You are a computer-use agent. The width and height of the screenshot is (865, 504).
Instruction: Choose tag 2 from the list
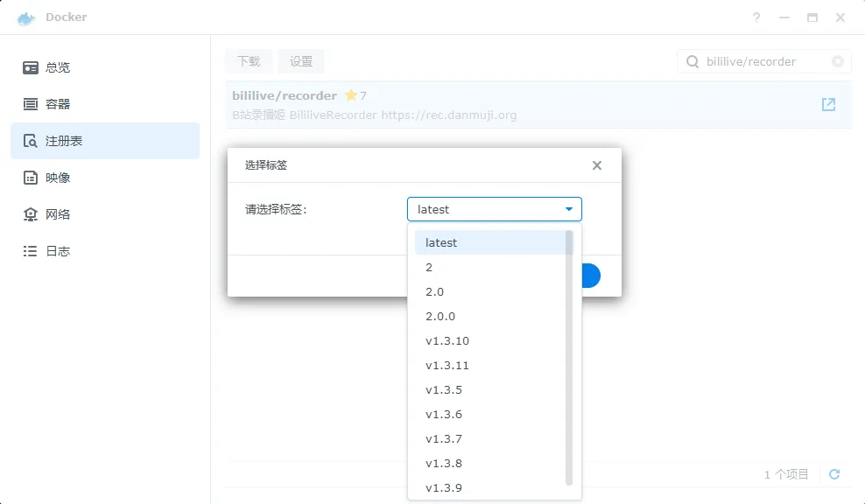[490, 268]
